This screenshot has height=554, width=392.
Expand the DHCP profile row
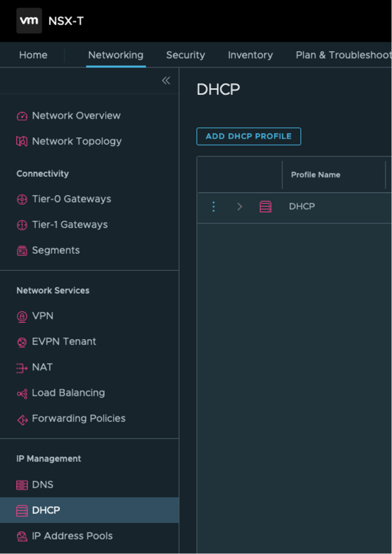tap(240, 206)
